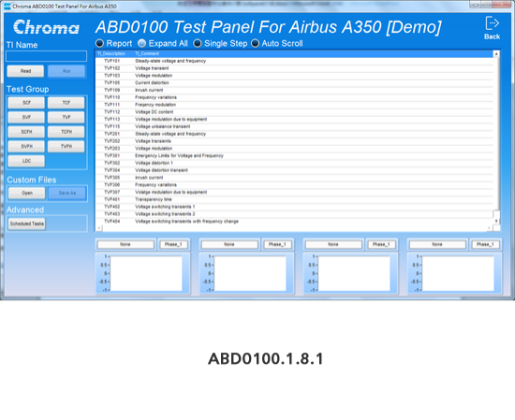Toggle the Expand All option
This screenshot has width=515, height=420.
[x=141, y=43]
